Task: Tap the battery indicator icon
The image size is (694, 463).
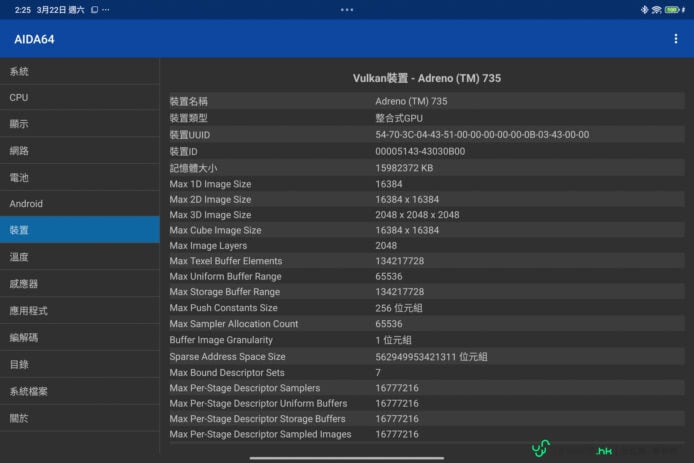Action: tap(673, 9)
